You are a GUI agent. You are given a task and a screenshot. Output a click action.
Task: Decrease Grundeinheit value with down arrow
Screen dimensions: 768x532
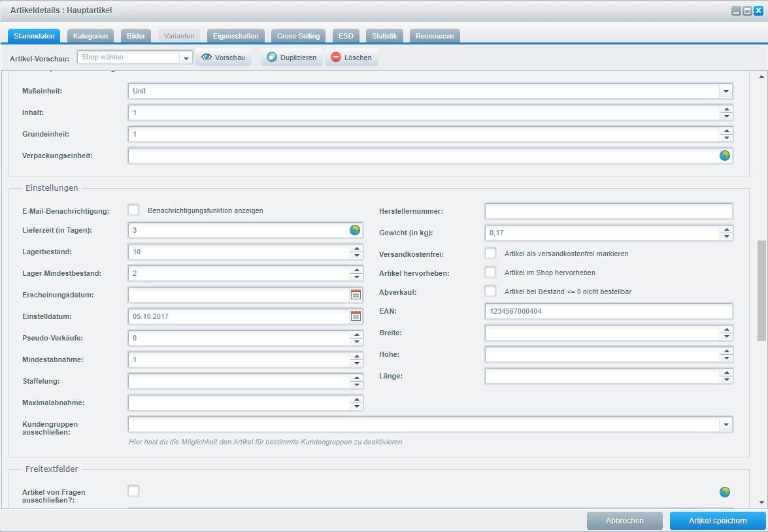[726, 138]
